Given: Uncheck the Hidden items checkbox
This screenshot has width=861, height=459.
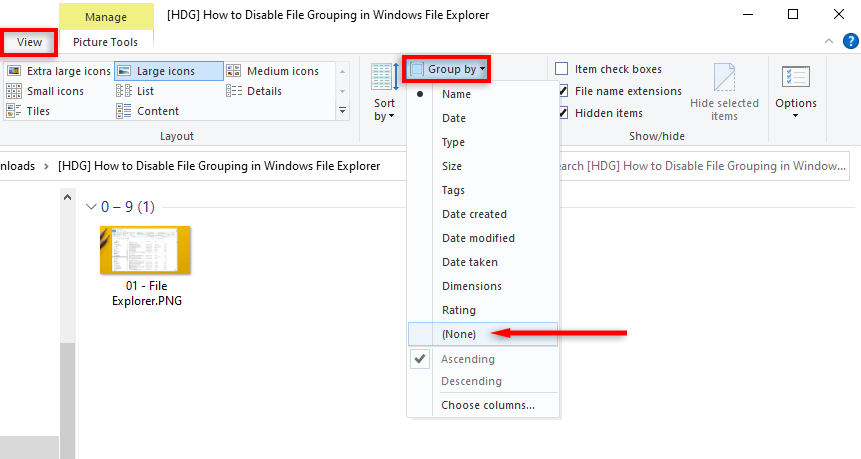Looking at the screenshot, I should pyautogui.click(x=562, y=113).
